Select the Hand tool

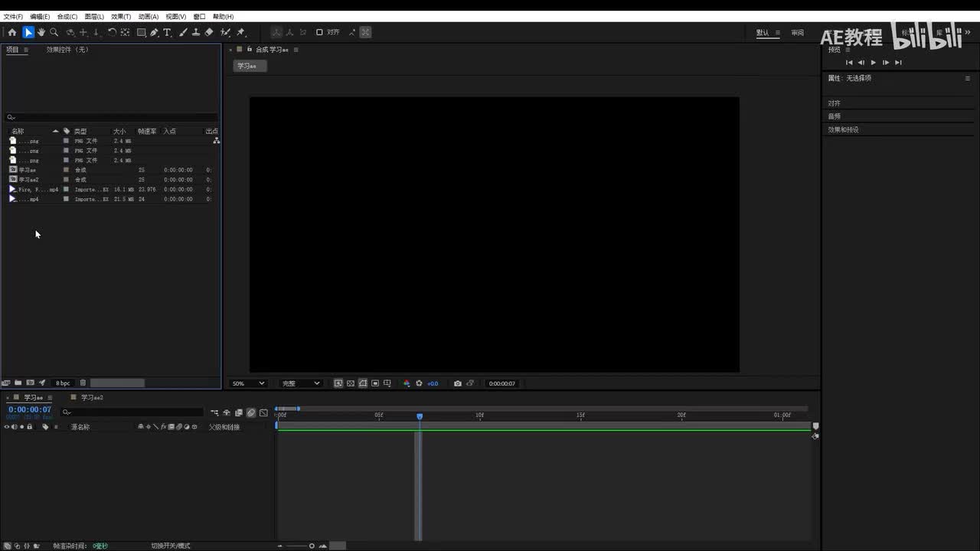(41, 32)
